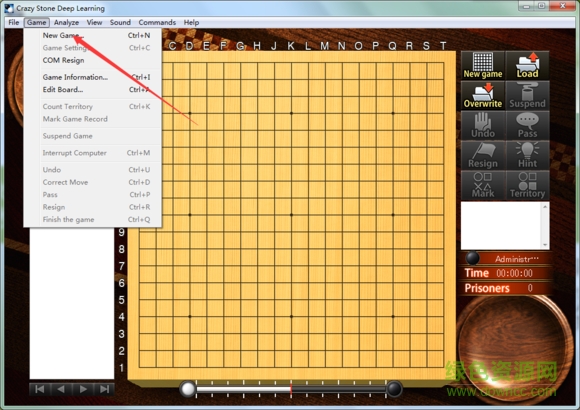
Task: Click Pass entry in Game menu
Action: point(92,195)
